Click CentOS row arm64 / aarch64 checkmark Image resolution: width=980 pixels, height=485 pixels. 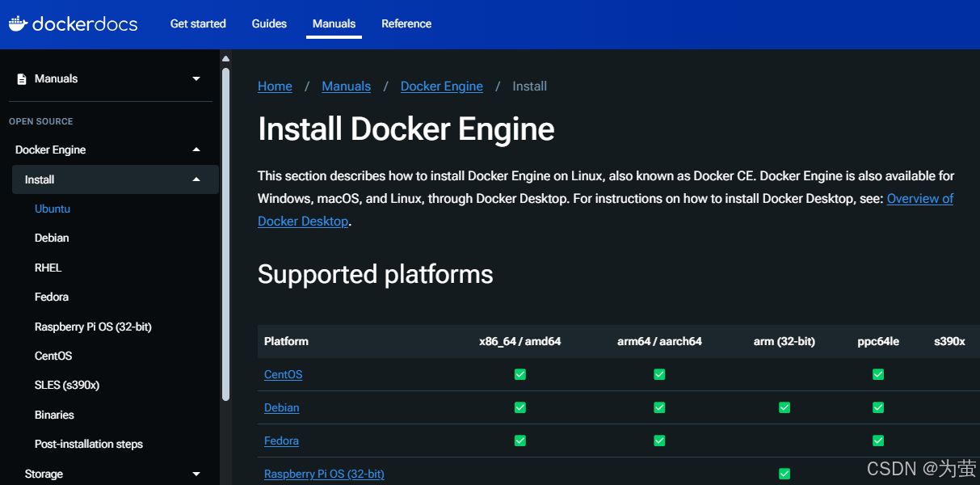(x=659, y=374)
